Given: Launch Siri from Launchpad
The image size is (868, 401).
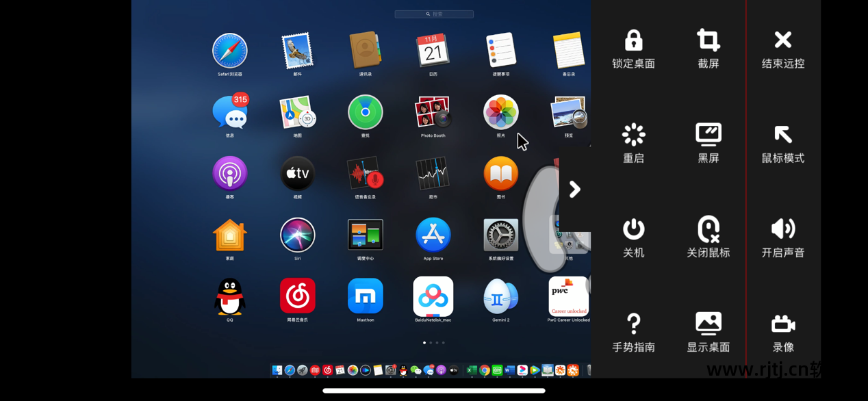Looking at the screenshot, I should tap(297, 235).
